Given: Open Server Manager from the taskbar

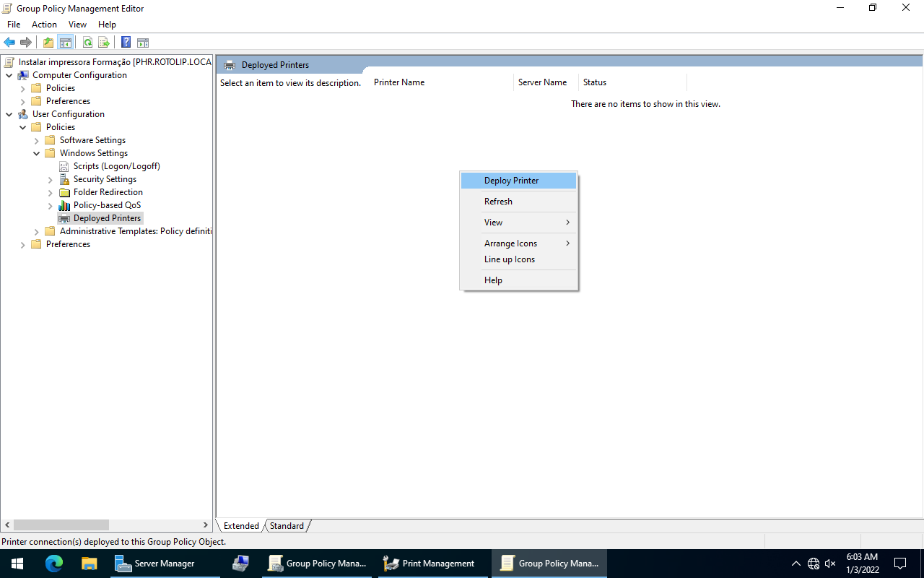Looking at the screenshot, I should (155, 564).
